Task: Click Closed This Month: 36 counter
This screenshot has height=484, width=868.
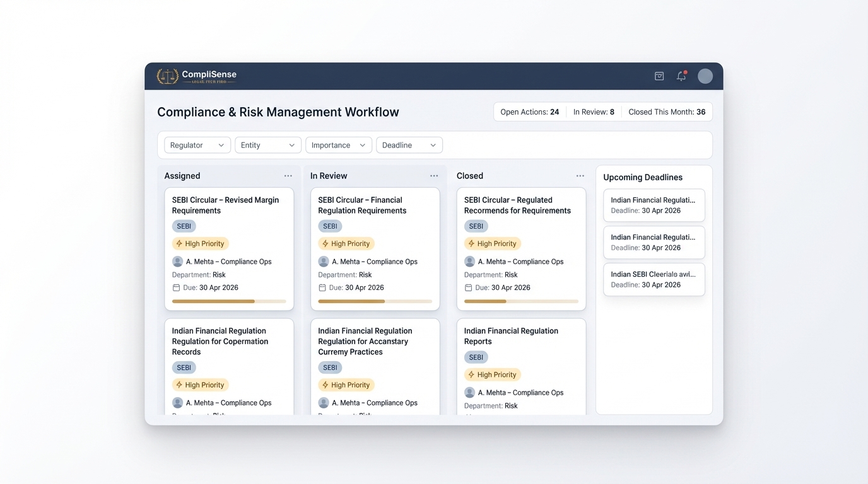Action: [667, 112]
